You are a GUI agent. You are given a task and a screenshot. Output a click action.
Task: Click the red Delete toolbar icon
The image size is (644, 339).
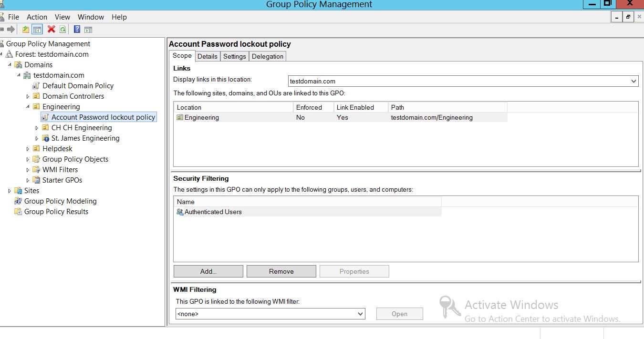point(52,30)
